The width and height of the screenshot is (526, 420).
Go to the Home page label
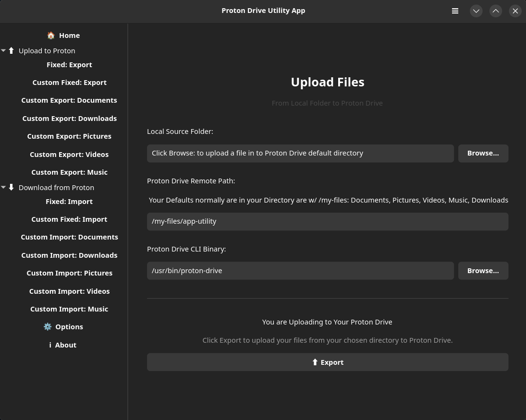70,35
